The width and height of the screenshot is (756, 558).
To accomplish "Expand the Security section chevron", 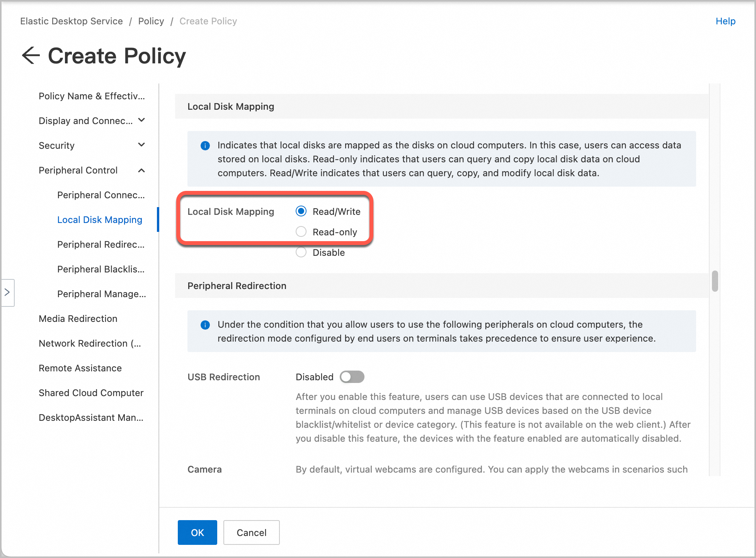I will point(141,145).
